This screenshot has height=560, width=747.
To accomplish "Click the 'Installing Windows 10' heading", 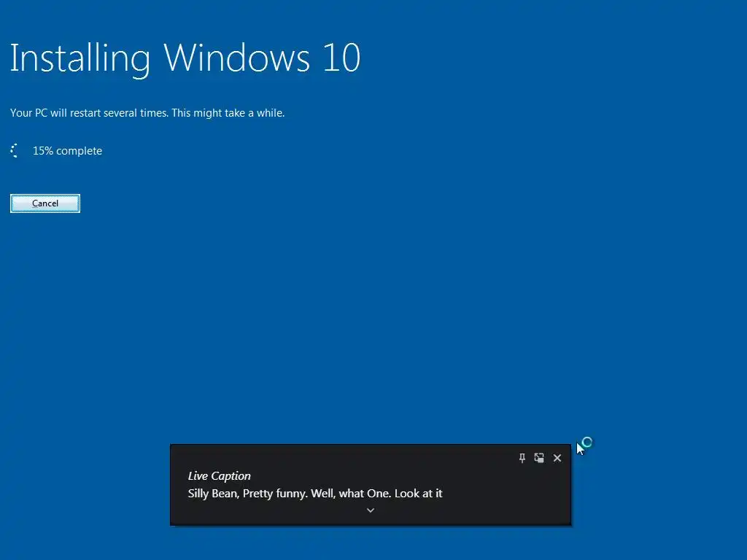I will coord(185,58).
